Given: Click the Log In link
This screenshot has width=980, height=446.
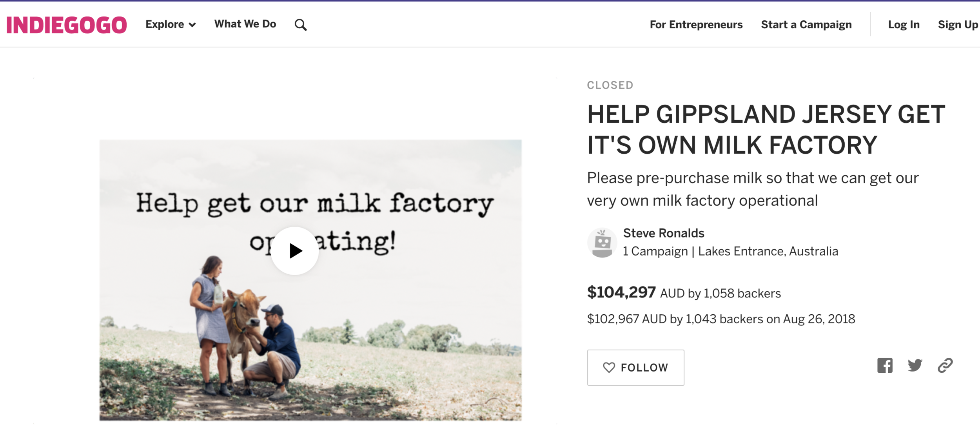Looking at the screenshot, I should [x=904, y=25].
